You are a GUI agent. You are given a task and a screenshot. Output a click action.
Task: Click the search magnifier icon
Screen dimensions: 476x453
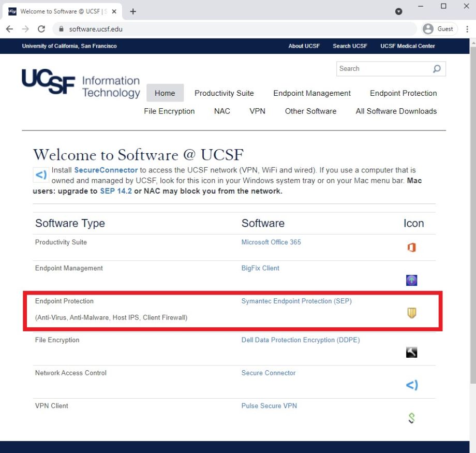(437, 69)
